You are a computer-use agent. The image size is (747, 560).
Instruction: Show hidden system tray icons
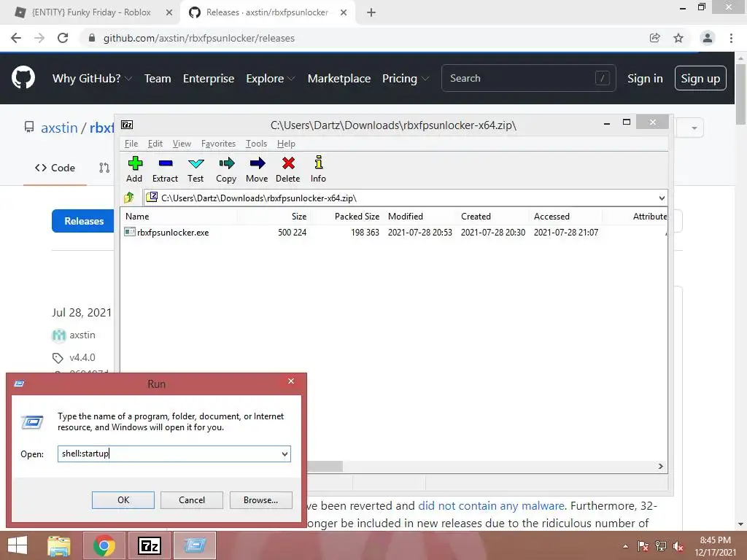625,546
